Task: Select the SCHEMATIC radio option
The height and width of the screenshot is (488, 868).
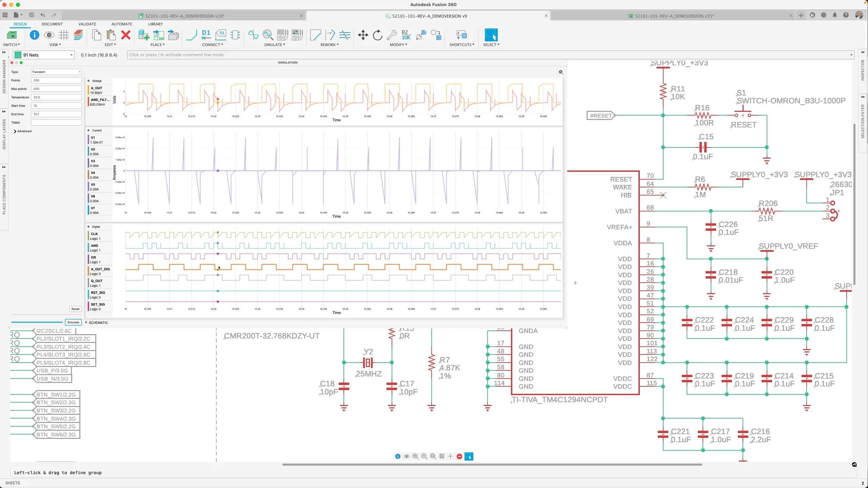Action: (x=86, y=322)
